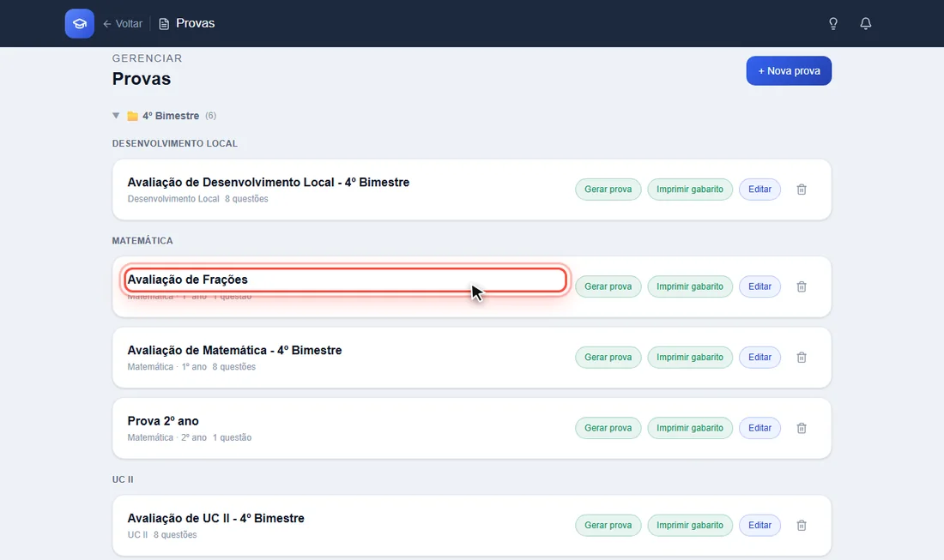Click the yellow 4º Bimestre folder icon
944x560 pixels.
tap(132, 116)
